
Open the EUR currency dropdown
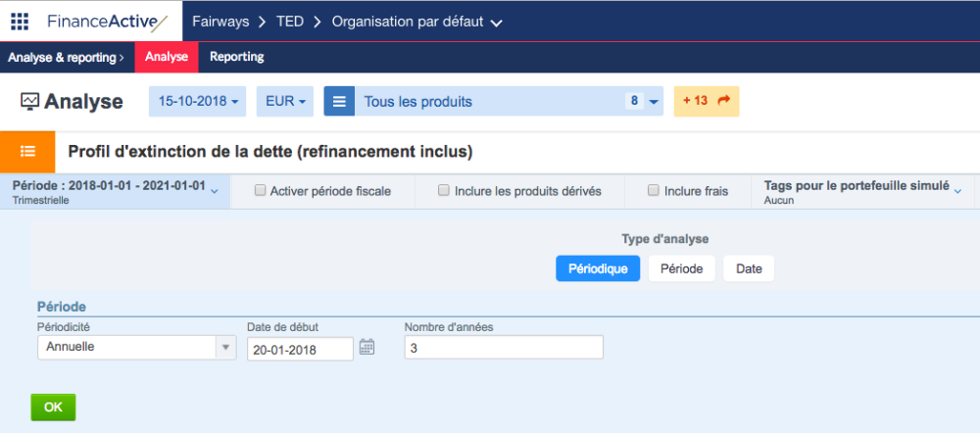[285, 102]
